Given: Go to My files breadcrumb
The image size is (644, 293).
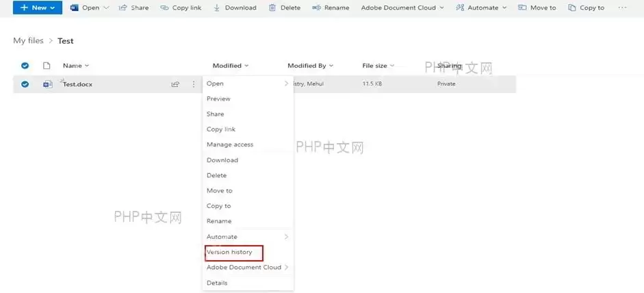Looking at the screenshot, I should [x=28, y=40].
